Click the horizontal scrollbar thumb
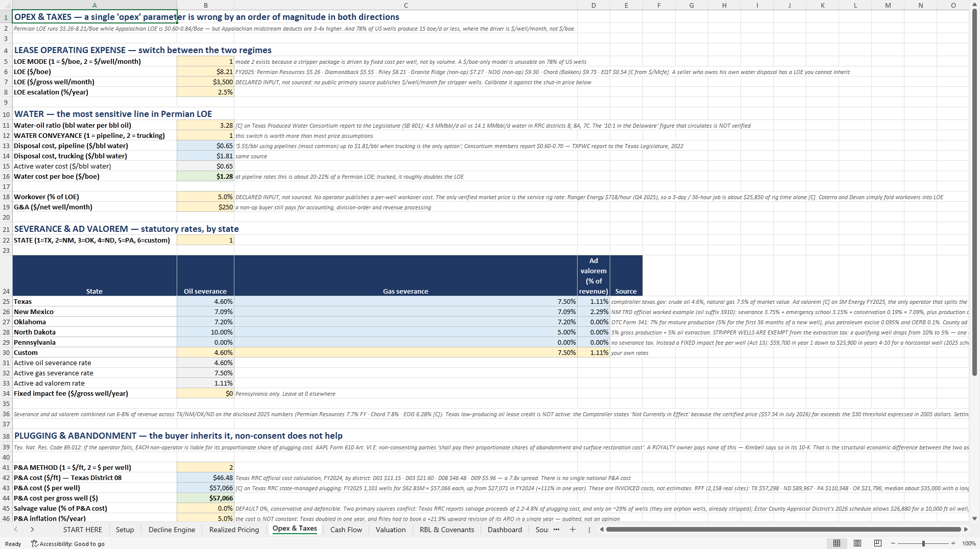980x549 pixels. click(x=783, y=530)
